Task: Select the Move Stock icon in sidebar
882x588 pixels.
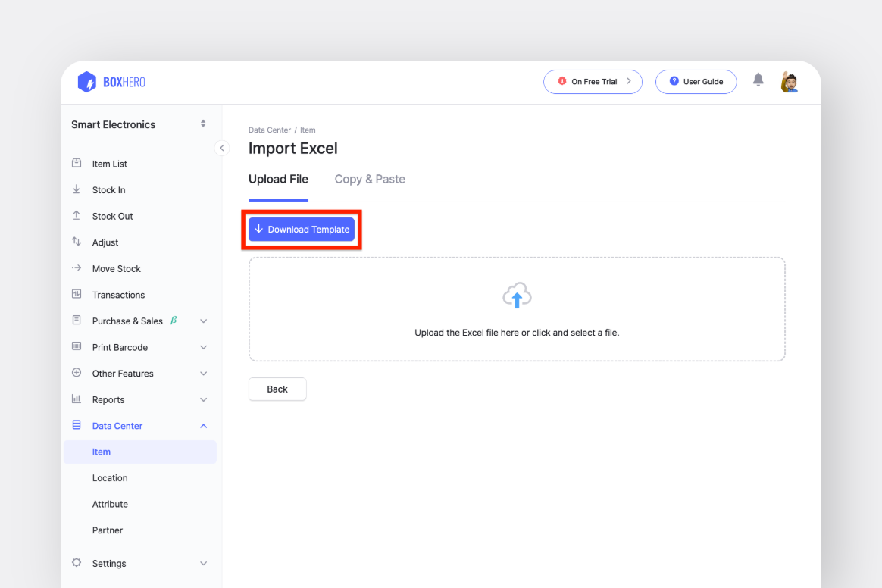Action: click(77, 268)
